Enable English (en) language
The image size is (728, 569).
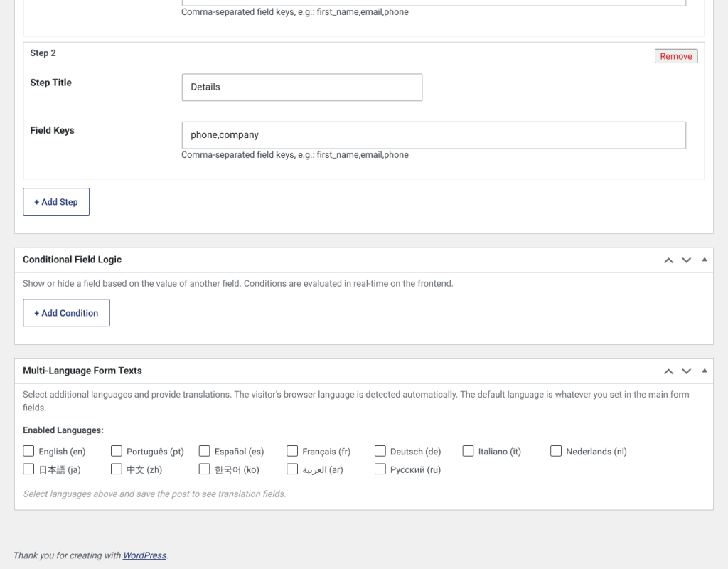(x=28, y=451)
